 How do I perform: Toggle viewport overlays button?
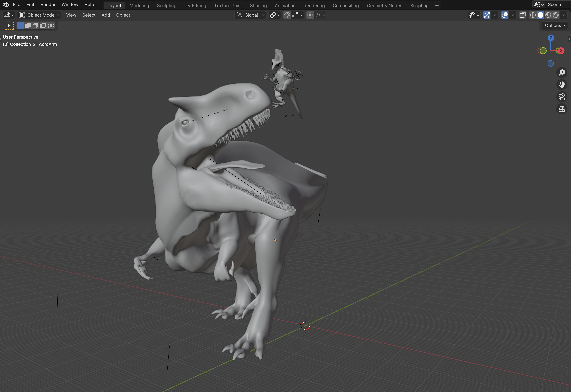coord(505,15)
